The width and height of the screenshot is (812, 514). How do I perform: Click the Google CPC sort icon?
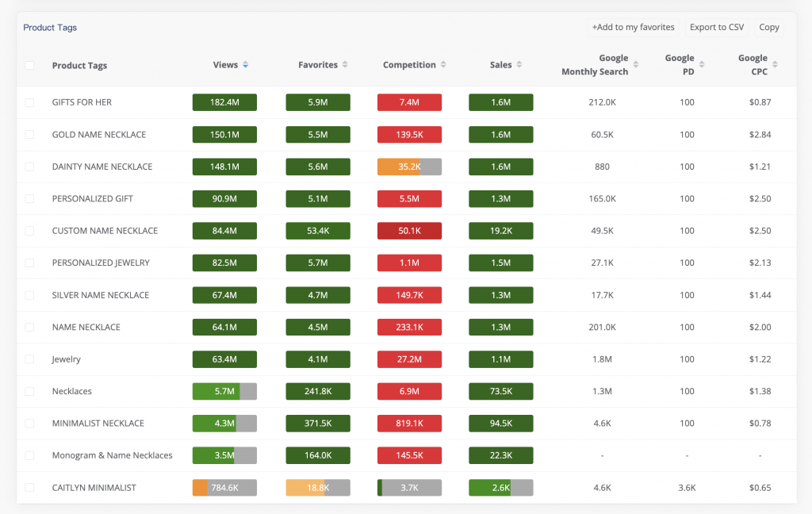pyautogui.click(x=775, y=65)
